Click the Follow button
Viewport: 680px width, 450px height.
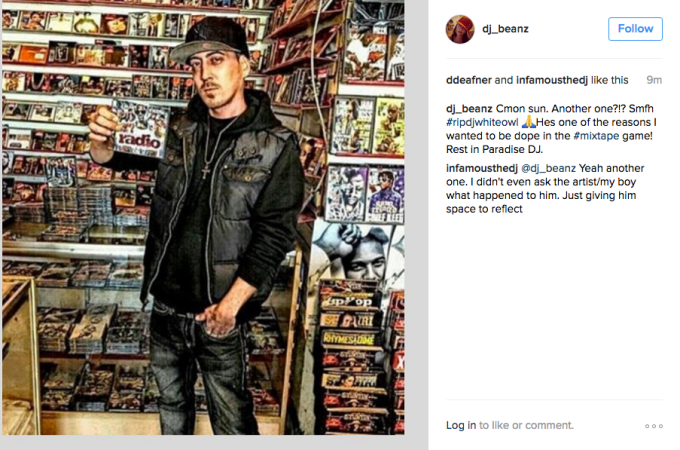pyautogui.click(x=635, y=29)
